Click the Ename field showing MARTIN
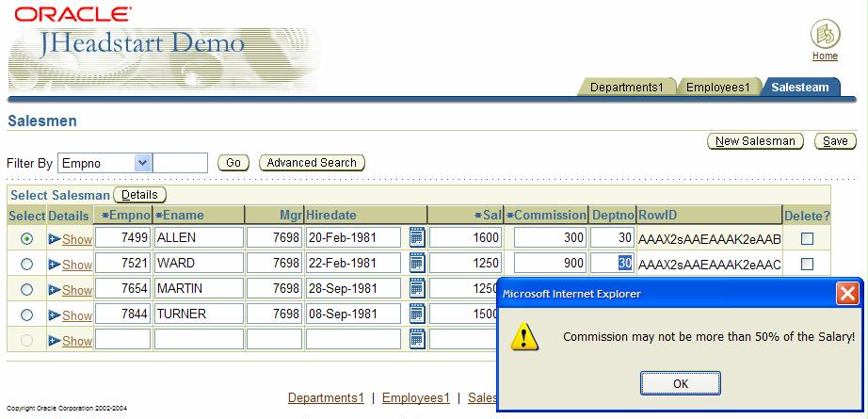The width and height of the screenshot is (868, 419). tap(199, 288)
